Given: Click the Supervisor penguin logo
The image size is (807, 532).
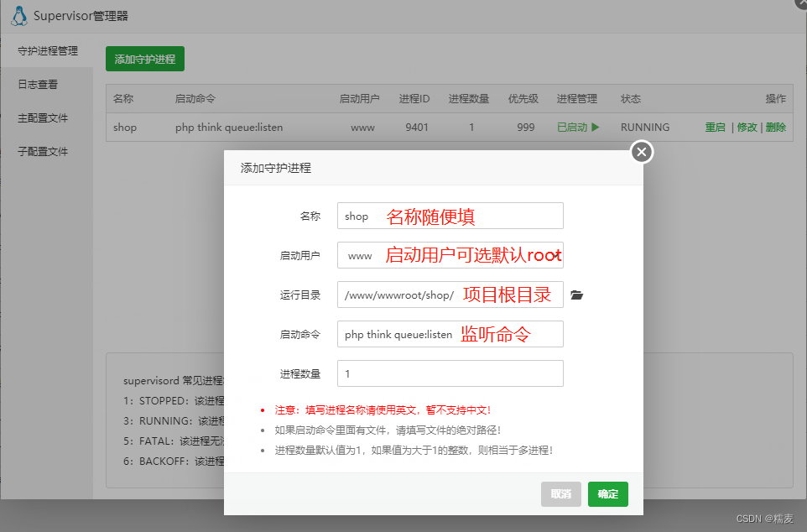Looking at the screenshot, I should pyautogui.click(x=19, y=15).
